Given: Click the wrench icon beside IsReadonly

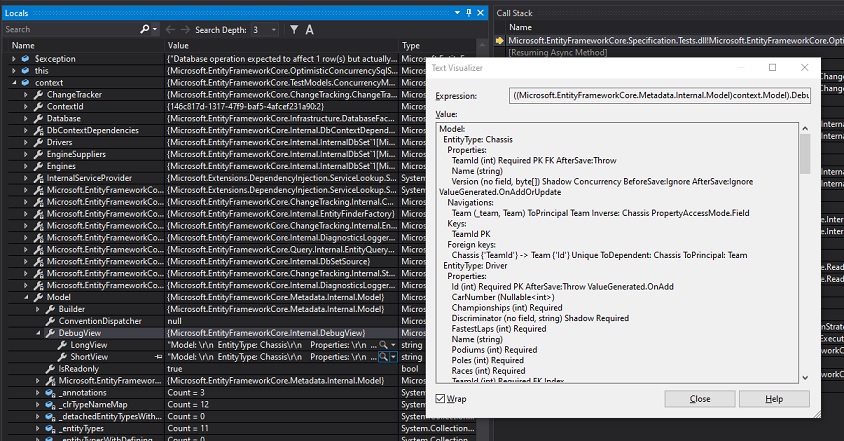Looking at the screenshot, I should pyautogui.click(x=50, y=368).
